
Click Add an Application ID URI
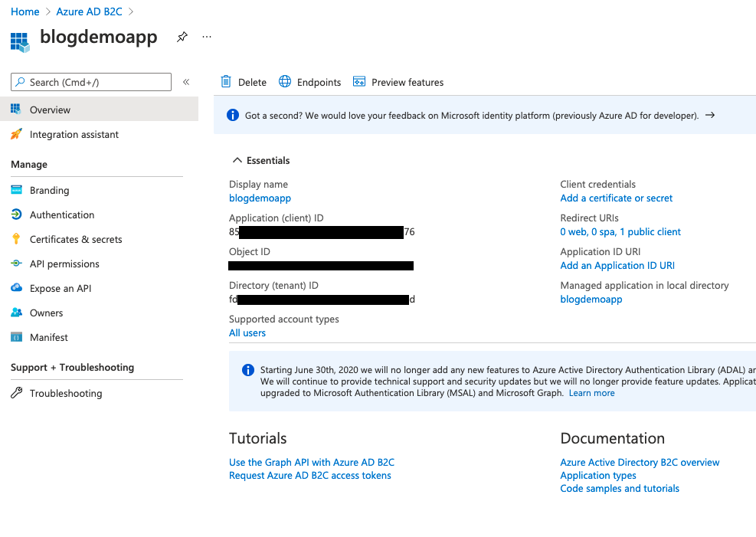pos(617,266)
